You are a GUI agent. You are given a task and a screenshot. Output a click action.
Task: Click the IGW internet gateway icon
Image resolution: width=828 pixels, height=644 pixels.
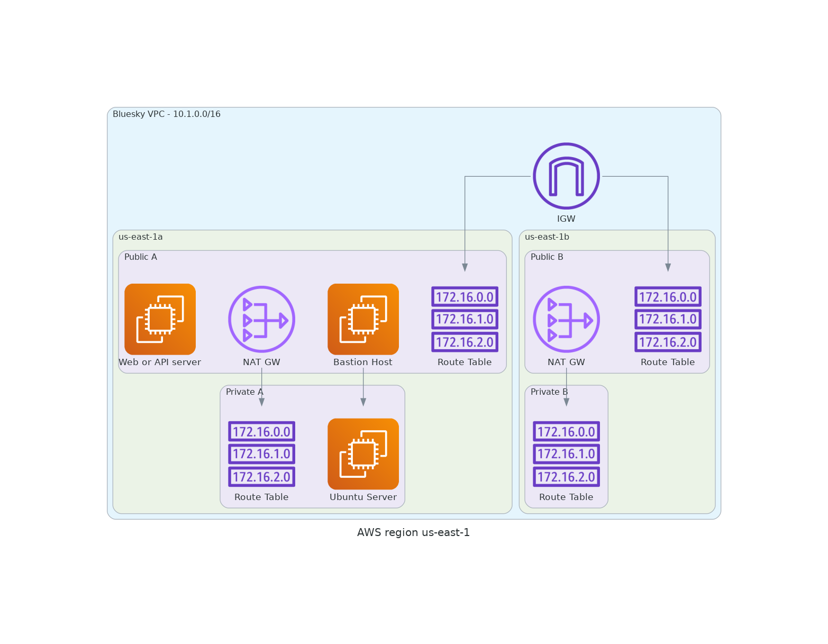tap(566, 176)
